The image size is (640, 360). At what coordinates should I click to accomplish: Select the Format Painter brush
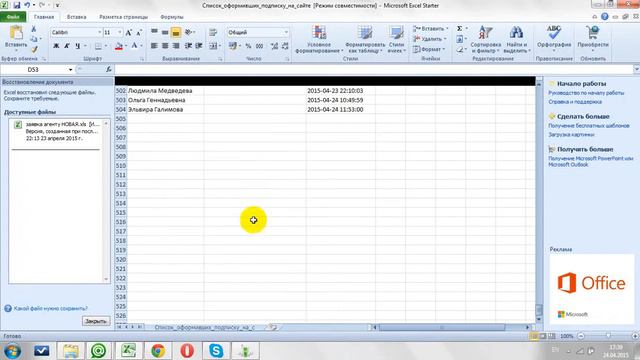pos(34,49)
